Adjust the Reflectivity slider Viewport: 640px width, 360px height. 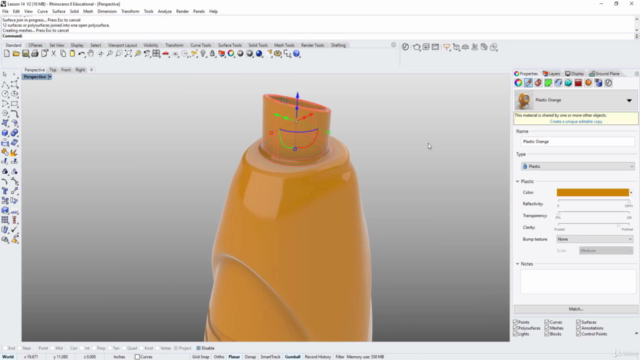593,202
